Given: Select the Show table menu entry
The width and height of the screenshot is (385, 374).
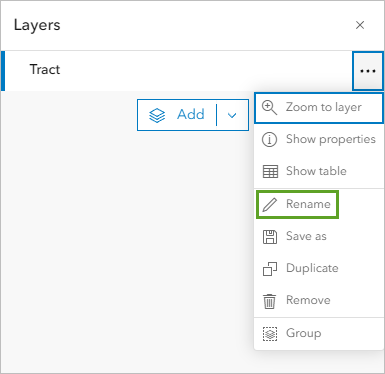Looking at the screenshot, I should [x=316, y=171].
